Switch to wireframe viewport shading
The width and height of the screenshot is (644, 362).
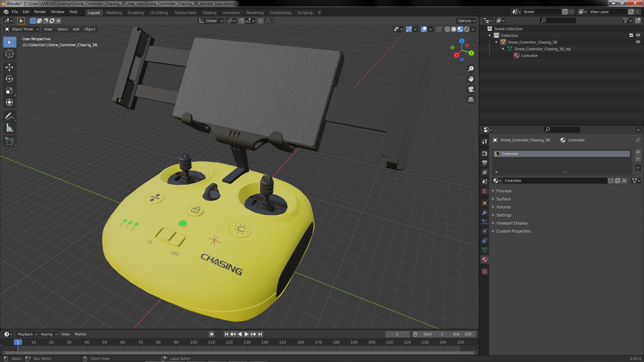click(x=447, y=29)
